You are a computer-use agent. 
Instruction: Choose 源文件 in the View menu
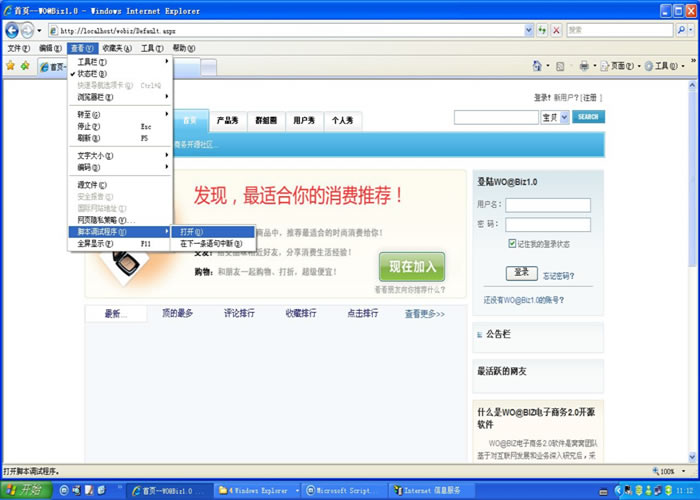(120, 185)
